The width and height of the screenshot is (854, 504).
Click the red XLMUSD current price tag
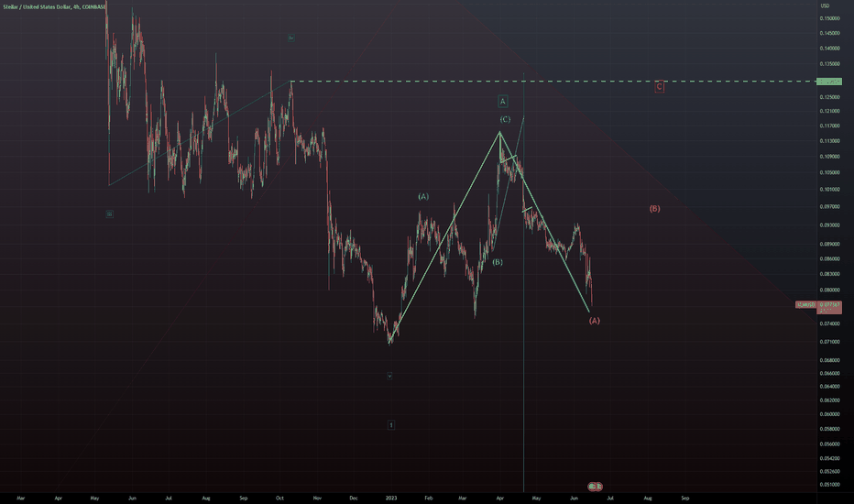[x=818, y=307]
